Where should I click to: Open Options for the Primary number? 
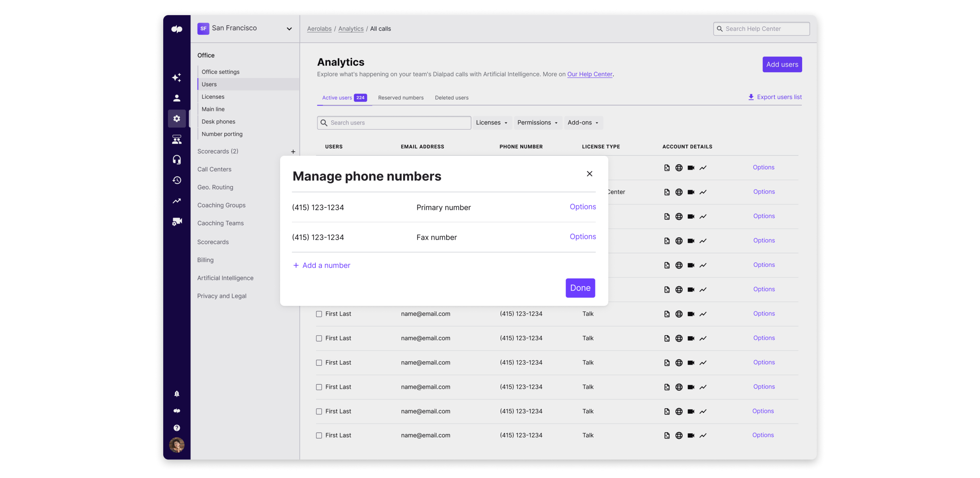pos(582,207)
